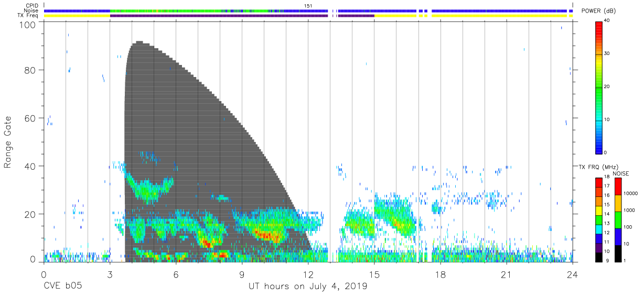Image resolution: width=644 pixels, height=297 pixels.
Task: Click the black segment of TX FRQ color bar
Action: point(598,256)
